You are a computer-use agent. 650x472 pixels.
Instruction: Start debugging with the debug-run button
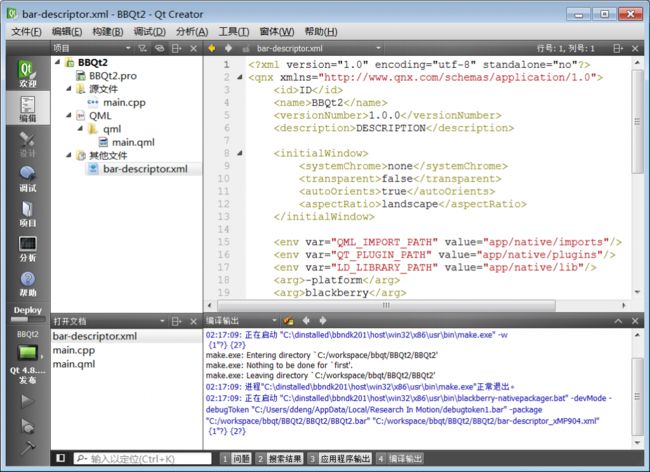click(27, 426)
